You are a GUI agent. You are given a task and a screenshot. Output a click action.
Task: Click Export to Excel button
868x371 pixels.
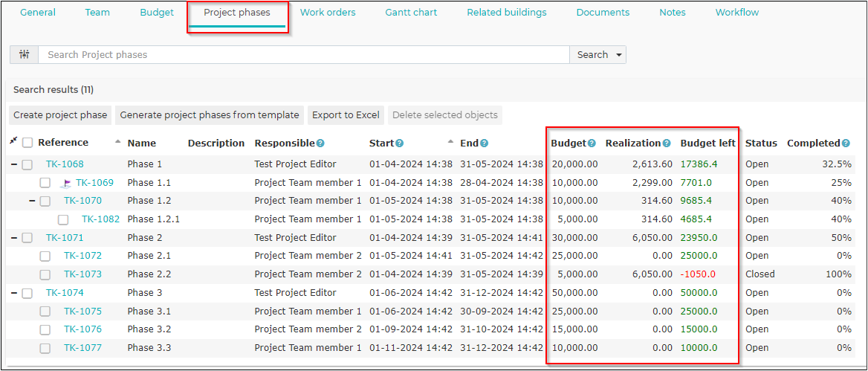coord(346,115)
